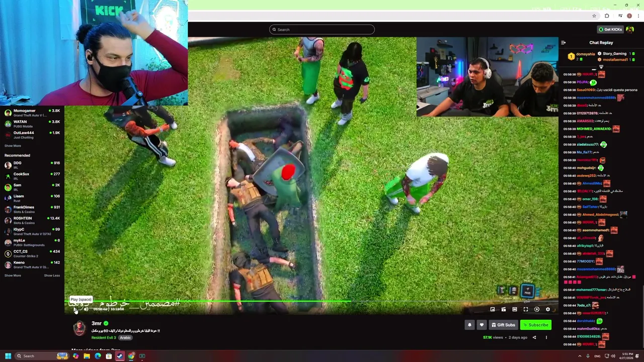This screenshot has width=644, height=362.
Task: Open Keeno recommended channel
Action: click(32, 264)
